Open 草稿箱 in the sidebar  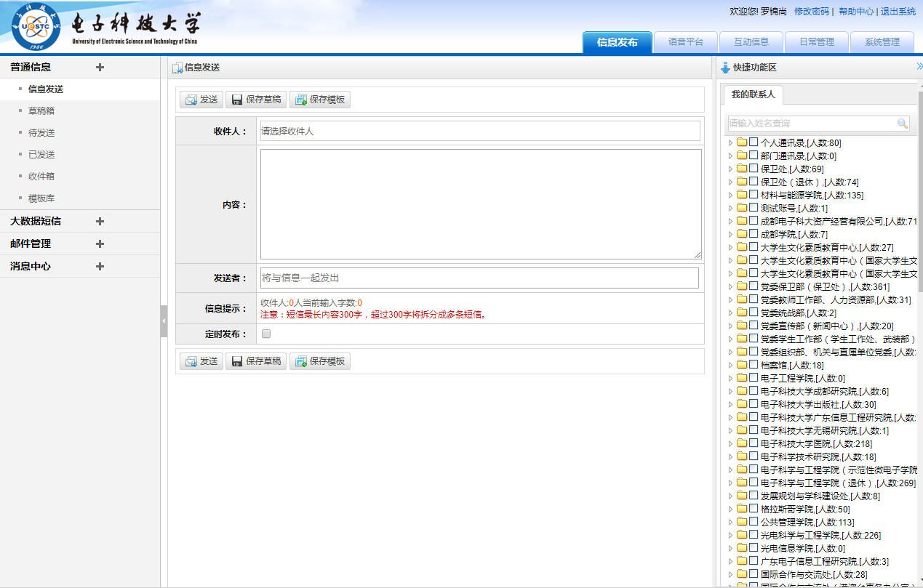click(x=41, y=111)
